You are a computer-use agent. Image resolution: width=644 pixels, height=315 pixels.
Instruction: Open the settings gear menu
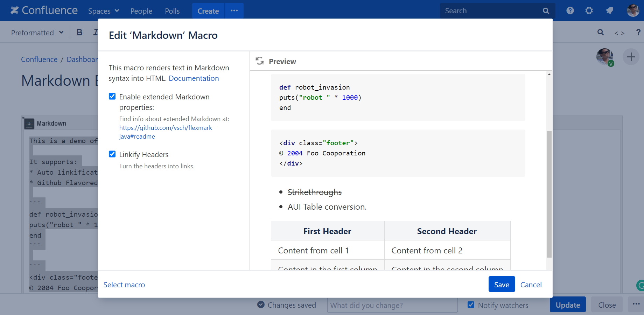coord(589,10)
